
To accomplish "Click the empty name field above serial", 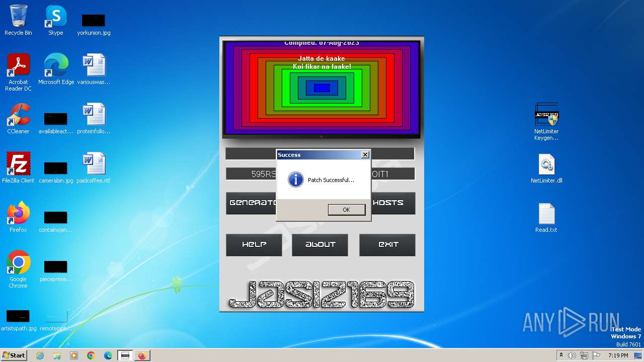I will coord(320,153).
